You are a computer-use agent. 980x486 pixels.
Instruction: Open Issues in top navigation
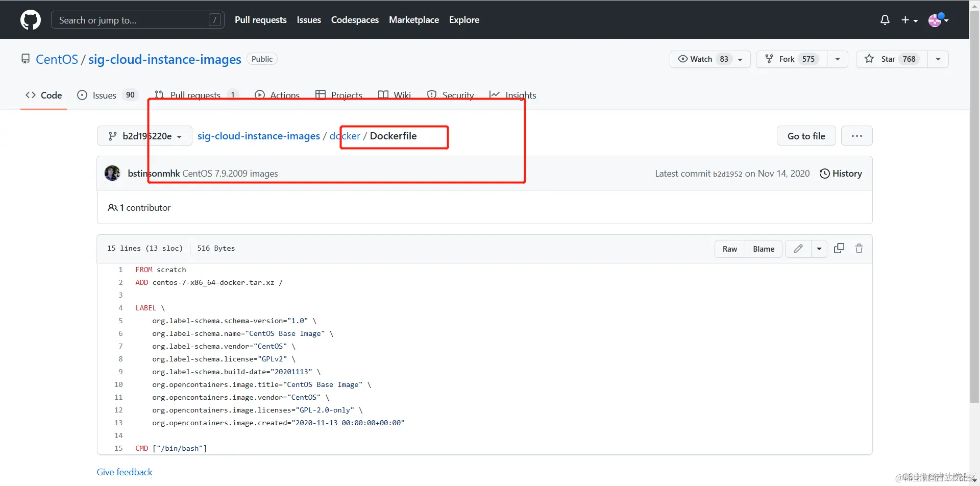point(309,20)
